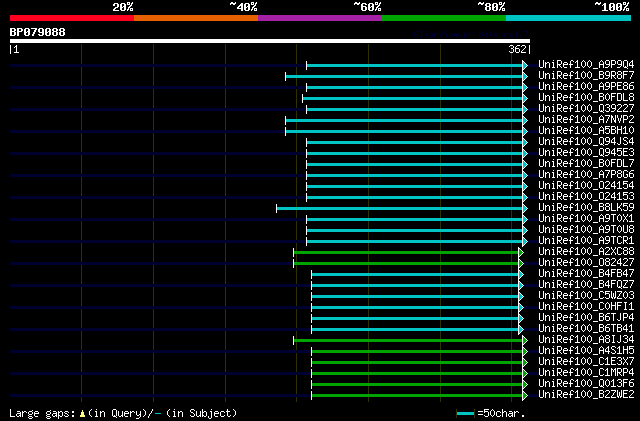This screenshot has width=640, height=421.
Task: Click the UniRef100_A9TCR1 label
Action: 586,241
